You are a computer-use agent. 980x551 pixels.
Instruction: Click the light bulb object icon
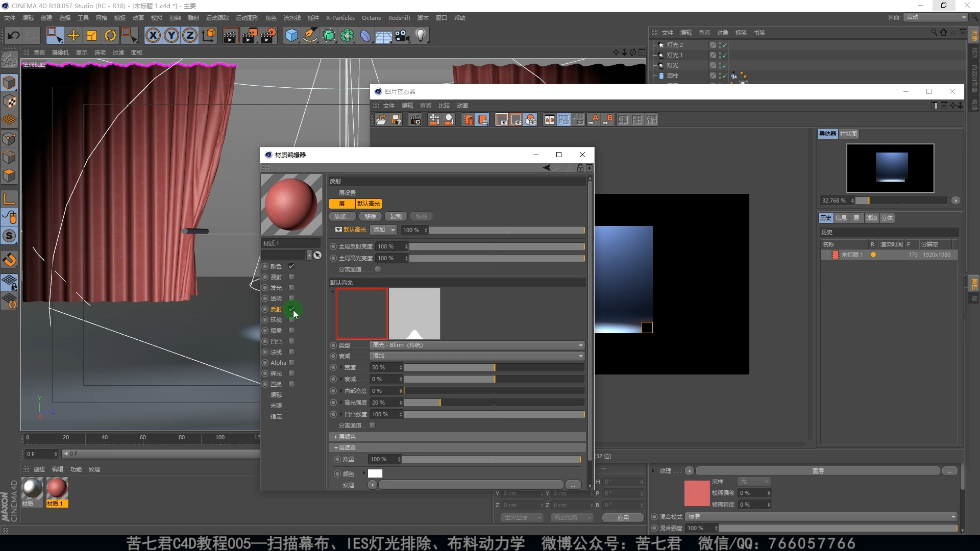pos(421,35)
